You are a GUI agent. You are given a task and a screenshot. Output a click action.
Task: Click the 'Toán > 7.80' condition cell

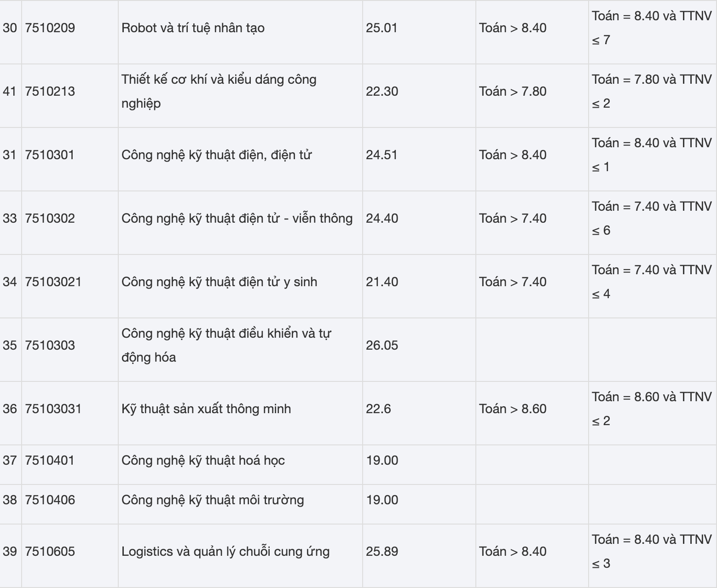pos(513,92)
